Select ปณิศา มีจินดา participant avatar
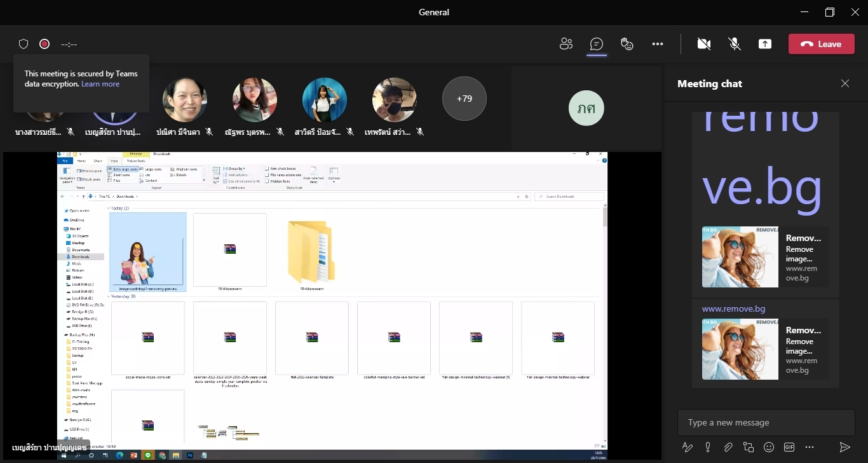The width and height of the screenshot is (868, 463). pos(185,99)
